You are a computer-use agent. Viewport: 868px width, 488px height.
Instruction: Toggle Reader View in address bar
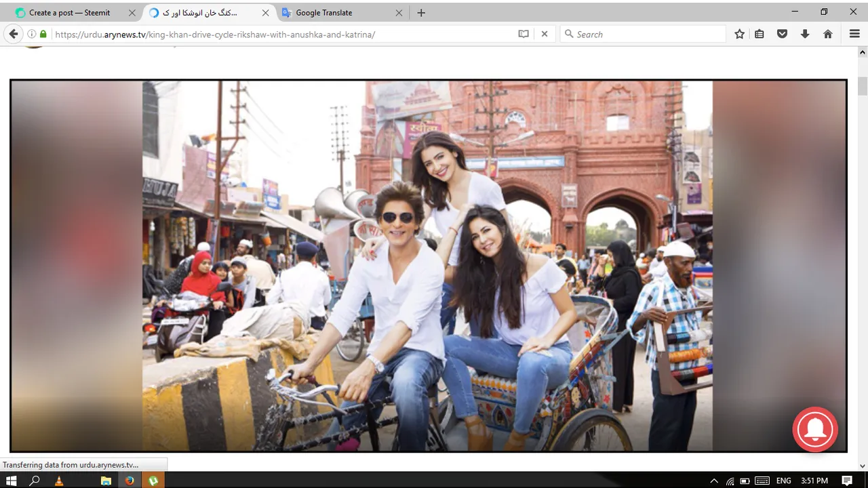point(524,34)
